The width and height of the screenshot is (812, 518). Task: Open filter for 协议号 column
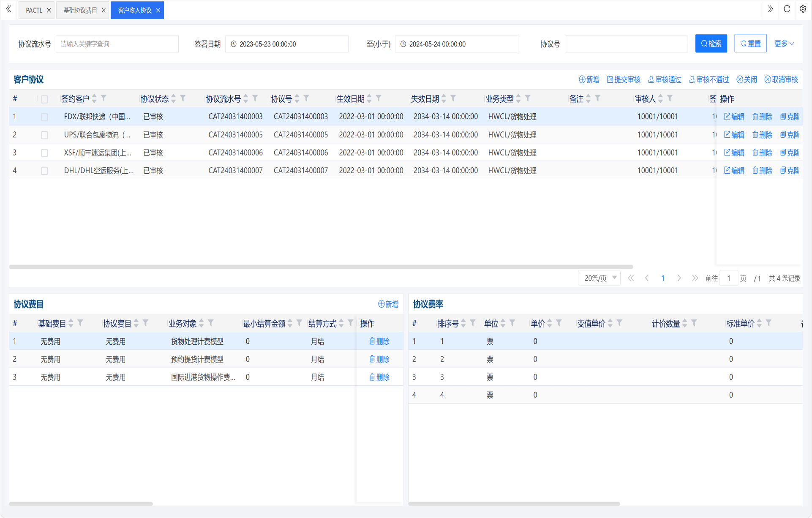pyautogui.click(x=307, y=98)
